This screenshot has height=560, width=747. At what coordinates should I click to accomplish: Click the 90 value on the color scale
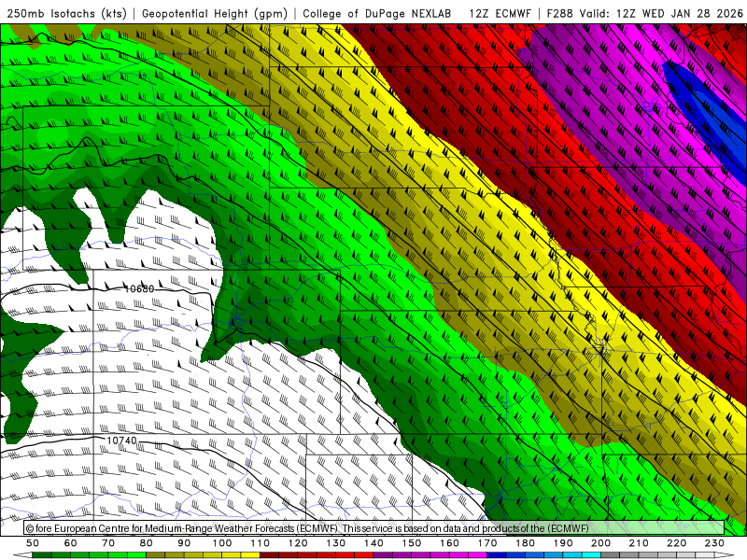pos(184,543)
